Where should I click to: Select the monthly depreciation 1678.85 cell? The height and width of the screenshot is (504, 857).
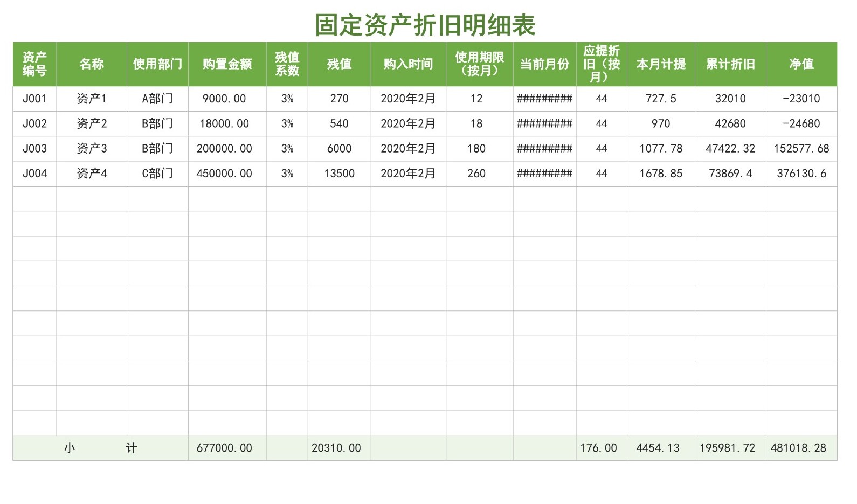coord(661,174)
